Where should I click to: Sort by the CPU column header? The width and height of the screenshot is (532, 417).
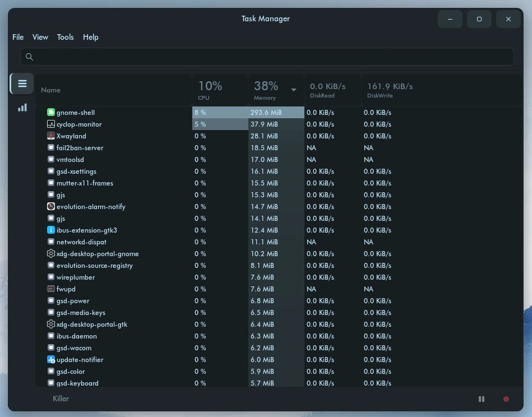tap(220, 90)
